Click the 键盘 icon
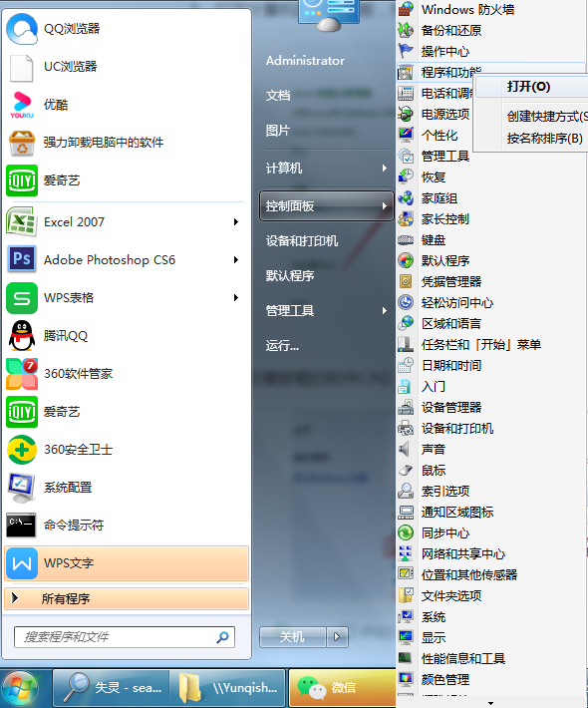The image size is (588, 708). [x=406, y=239]
